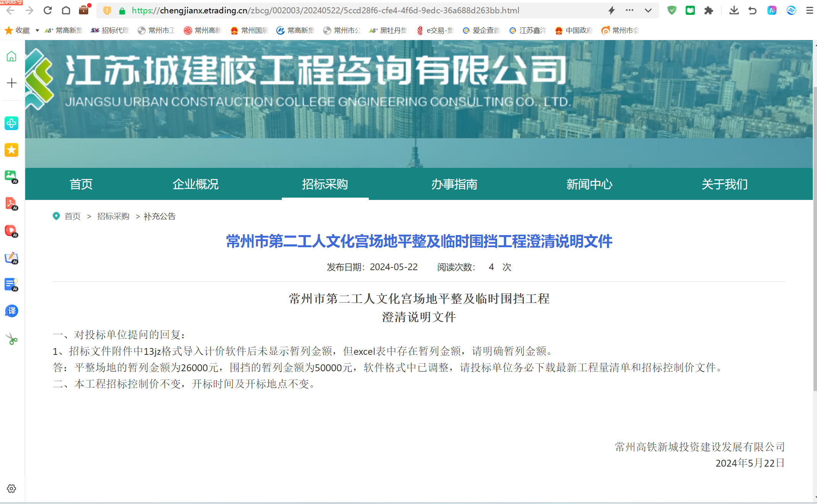Image resolution: width=817 pixels, height=504 pixels.
Task: Open the 招标采购 navigation tab
Action: click(325, 184)
